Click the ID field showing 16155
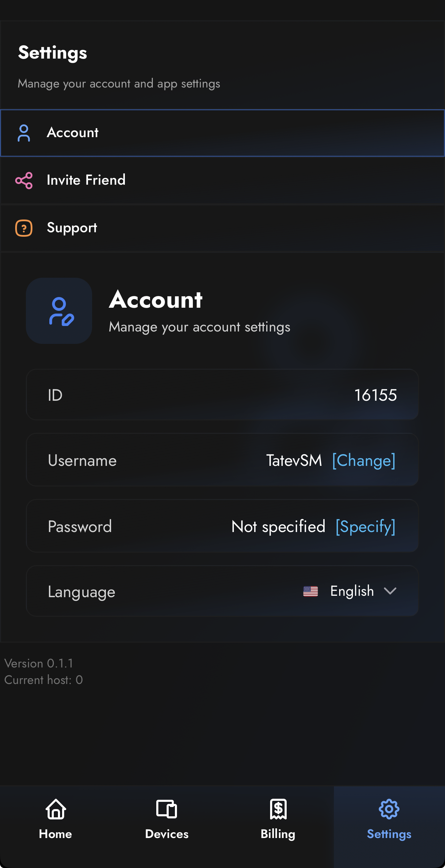The height and width of the screenshot is (868, 445). (222, 395)
